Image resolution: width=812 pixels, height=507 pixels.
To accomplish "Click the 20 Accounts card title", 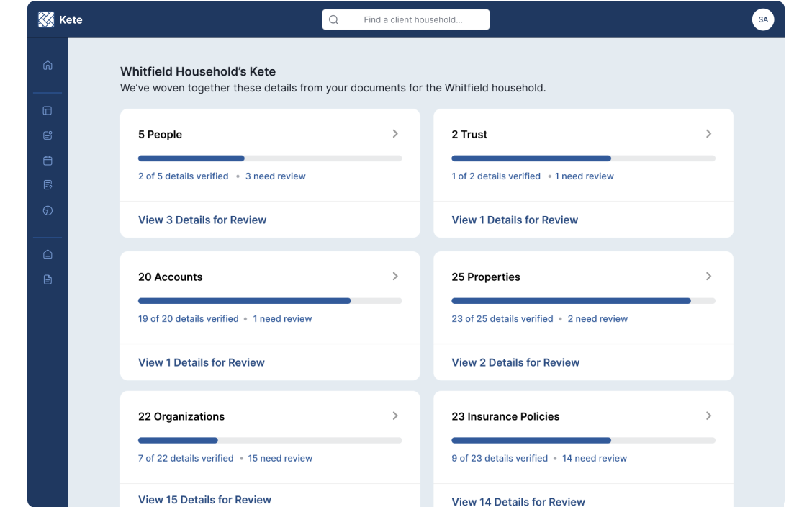I will coord(171,277).
